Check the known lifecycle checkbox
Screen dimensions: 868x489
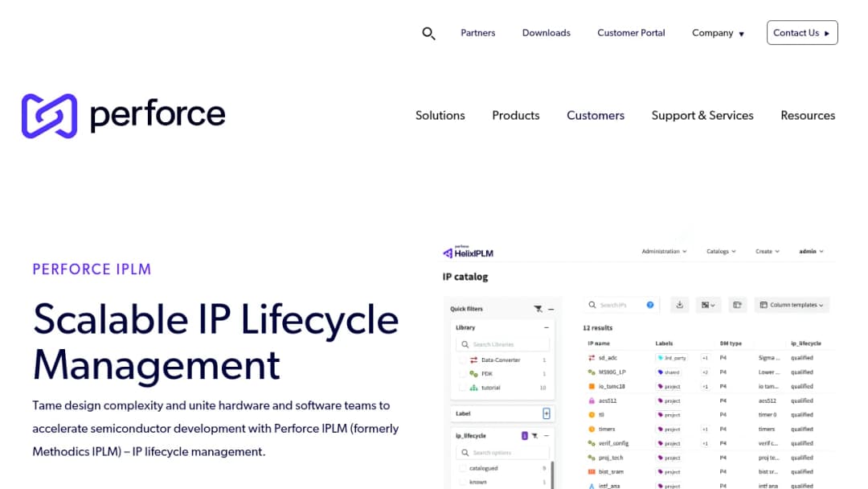click(x=463, y=483)
